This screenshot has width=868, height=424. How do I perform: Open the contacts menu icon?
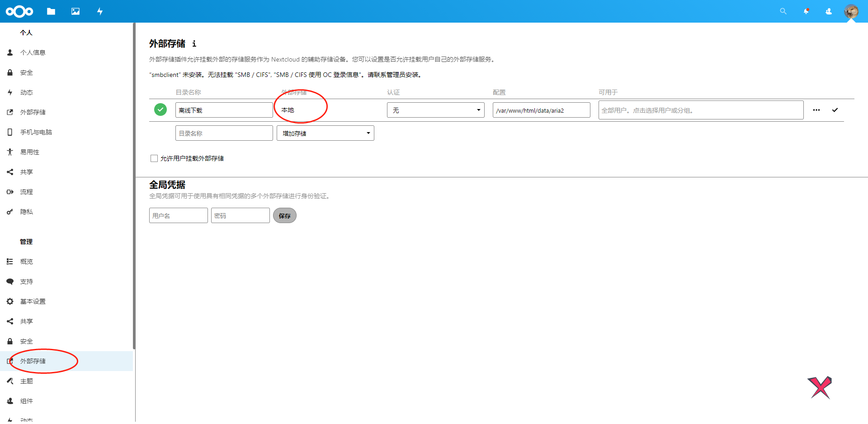[829, 11]
